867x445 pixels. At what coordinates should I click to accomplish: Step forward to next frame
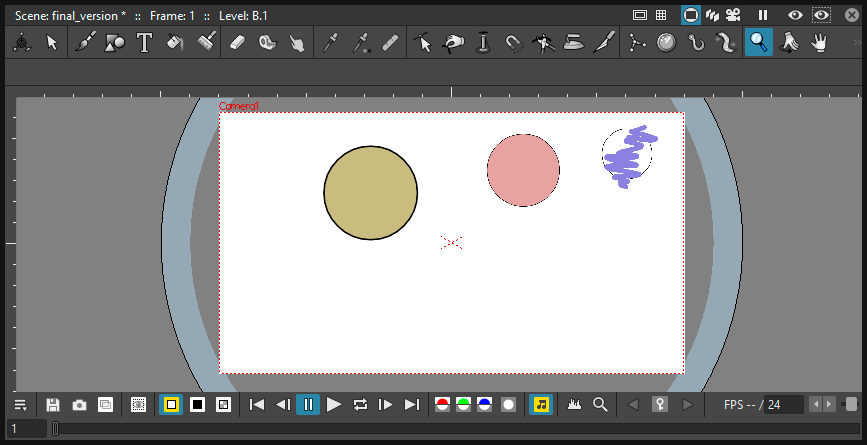385,405
